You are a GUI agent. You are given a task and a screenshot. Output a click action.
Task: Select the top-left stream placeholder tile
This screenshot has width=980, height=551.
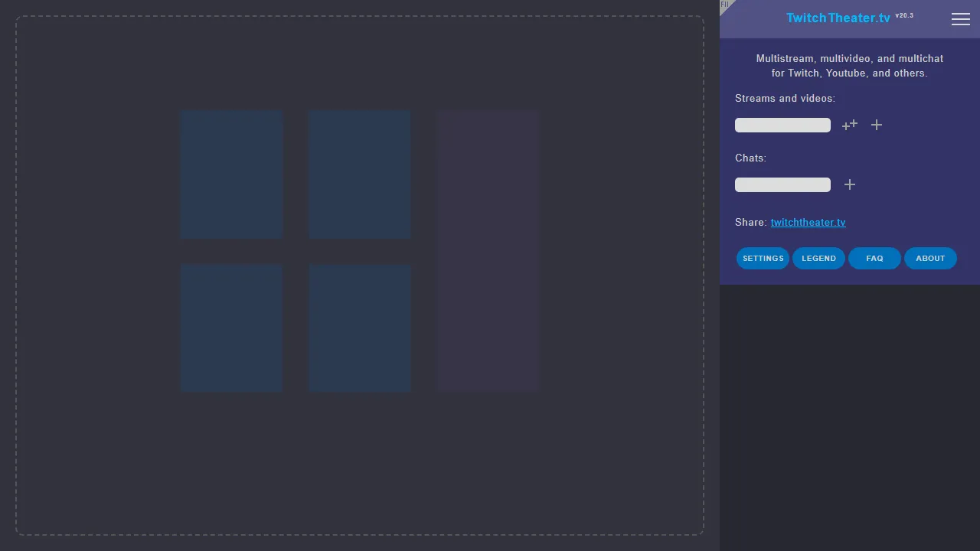[x=231, y=174]
